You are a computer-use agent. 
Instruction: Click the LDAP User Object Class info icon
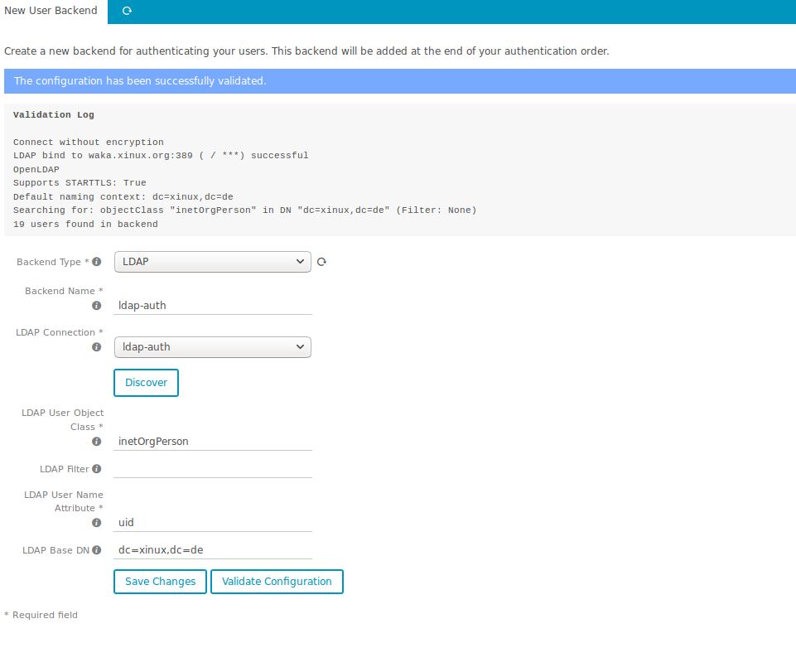coord(97,442)
